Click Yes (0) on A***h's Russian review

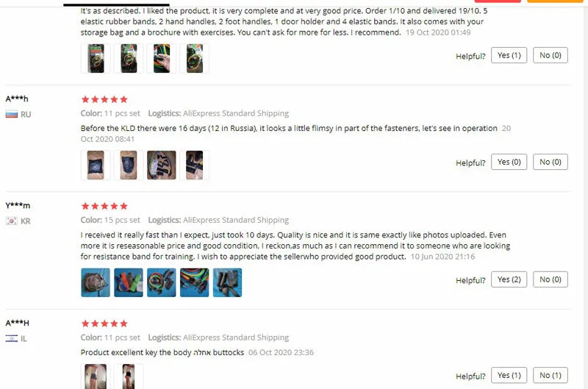[x=509, y=162]
